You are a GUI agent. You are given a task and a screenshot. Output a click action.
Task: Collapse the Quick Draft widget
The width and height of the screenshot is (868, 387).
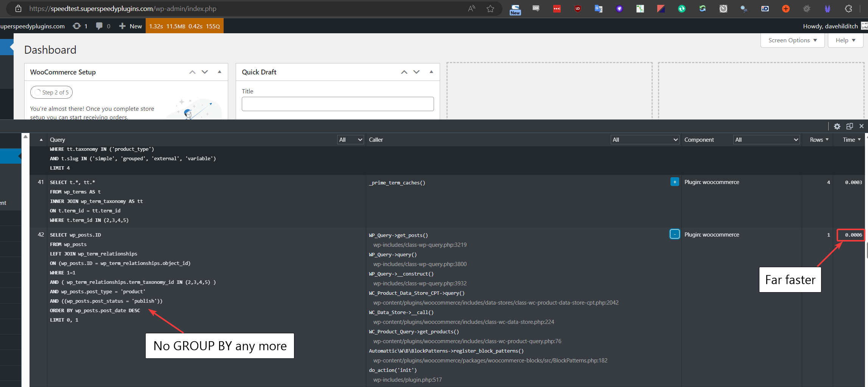pyautogui.click(x=431, y=72)
